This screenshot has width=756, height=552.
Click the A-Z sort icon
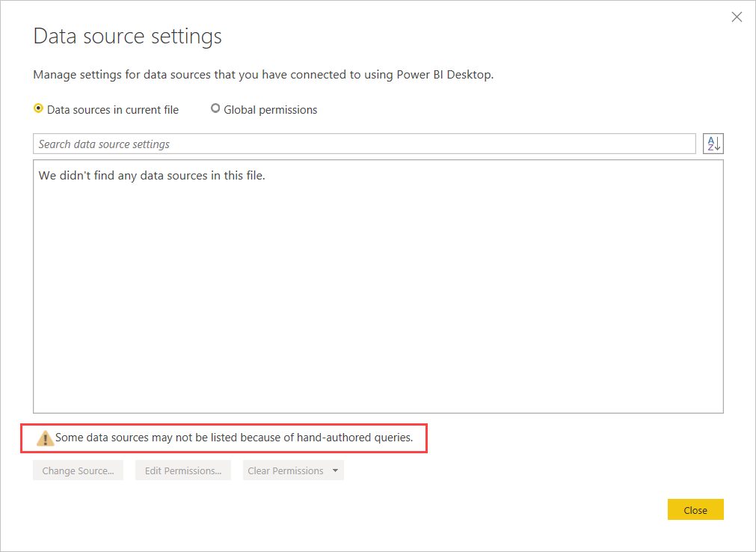point(713,144)
